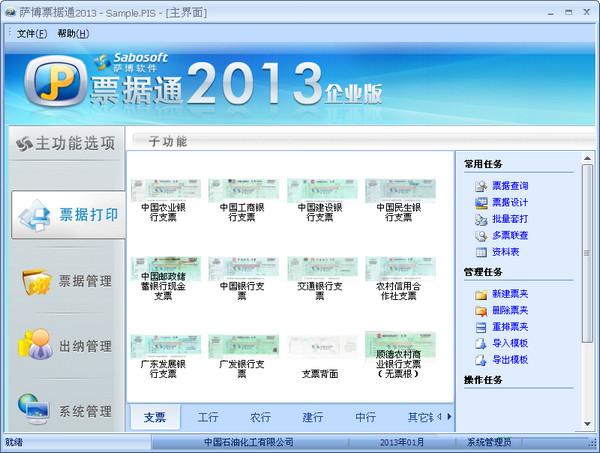Viewport: 600px width, 453px height.
Task: Switch to the 支票 tab
Action: (x=155, y=417)
